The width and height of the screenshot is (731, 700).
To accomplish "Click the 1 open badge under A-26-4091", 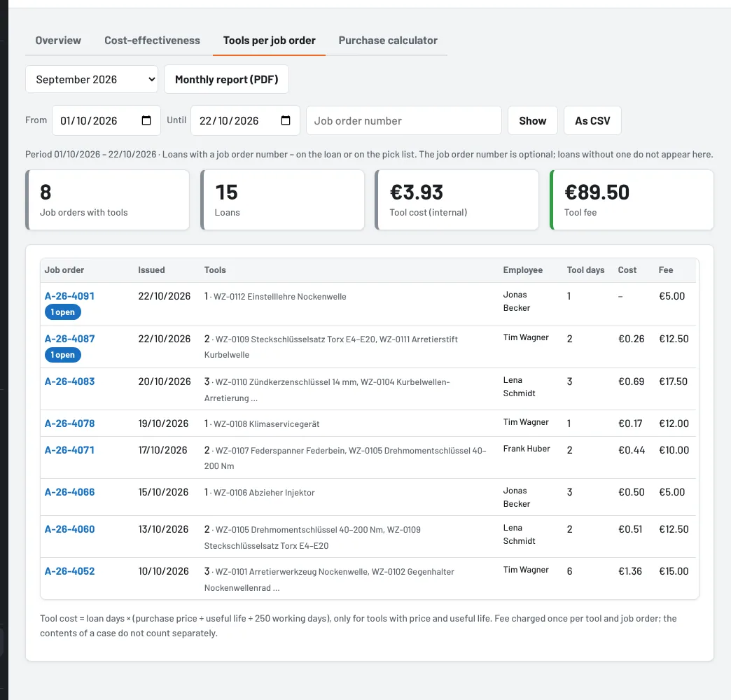I will coord(63,312).
